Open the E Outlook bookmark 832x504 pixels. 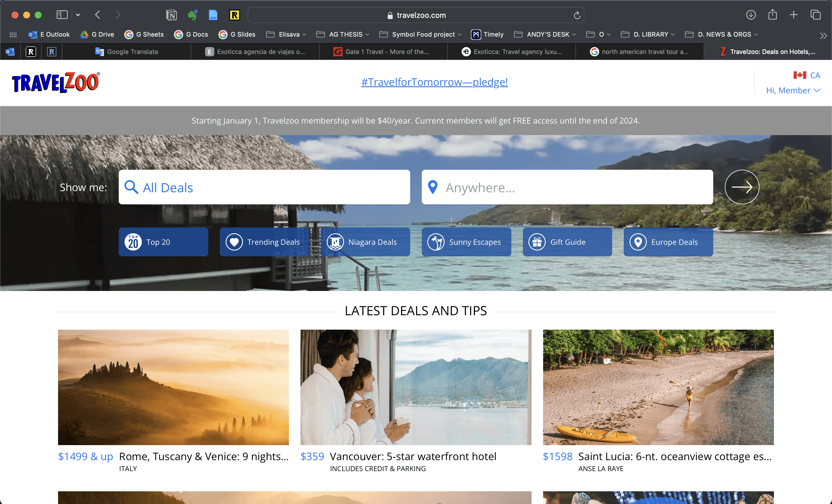49,34
